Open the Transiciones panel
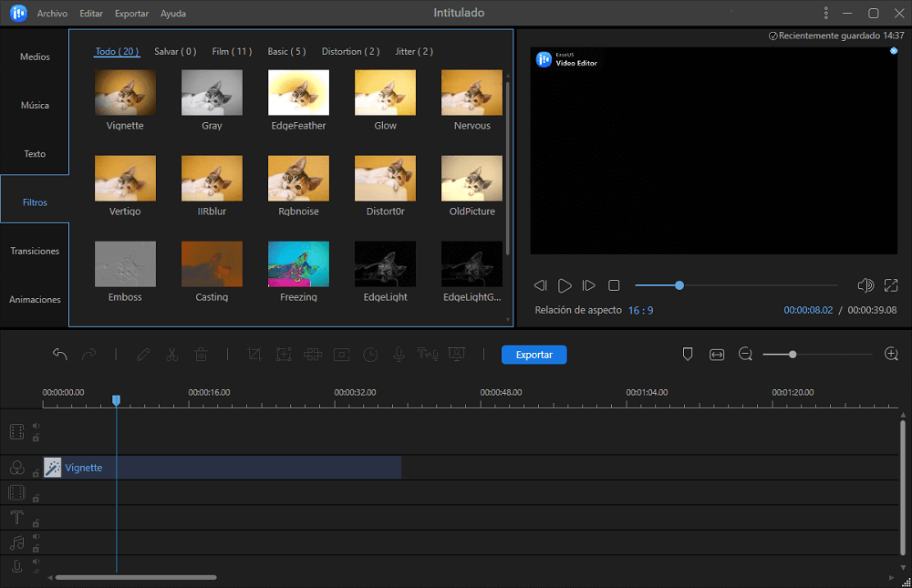 point(35,251)
